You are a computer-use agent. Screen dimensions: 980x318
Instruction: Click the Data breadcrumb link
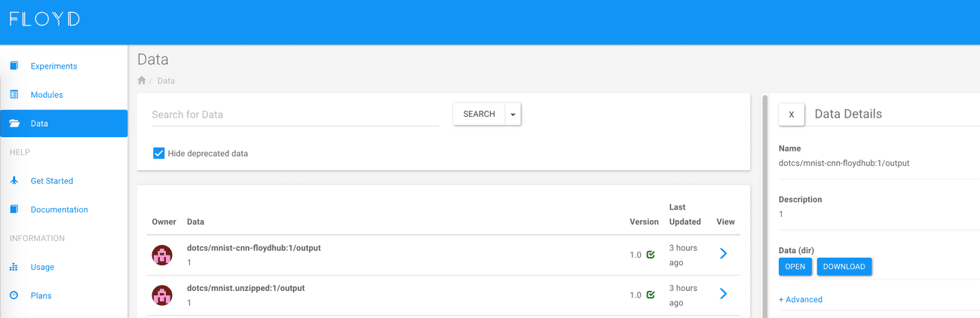[166, 81]
